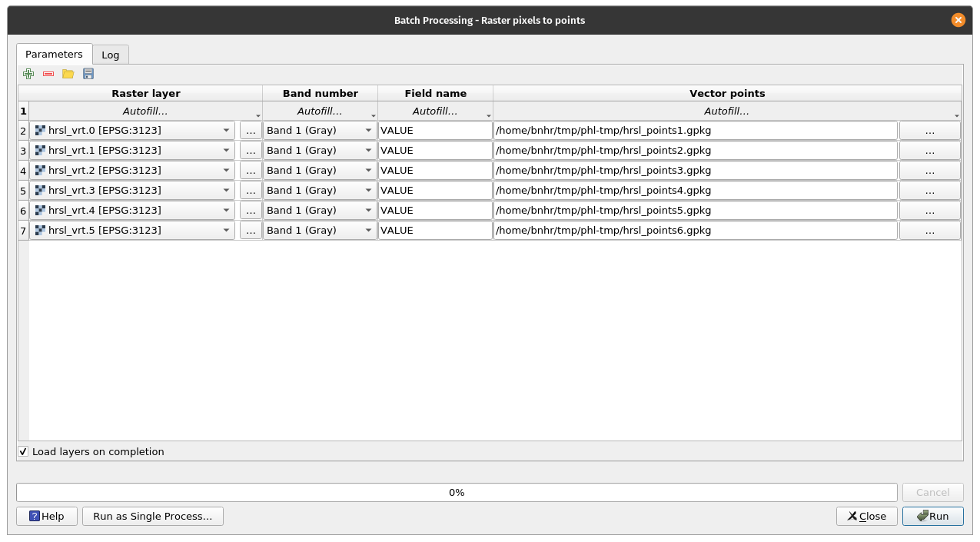Click the Run button

coord(932,517)
